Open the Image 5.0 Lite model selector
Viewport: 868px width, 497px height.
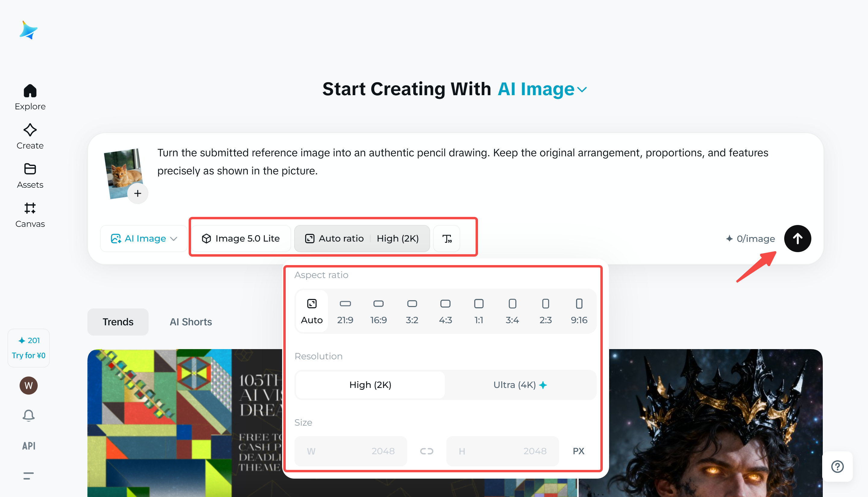pos(241,239)
